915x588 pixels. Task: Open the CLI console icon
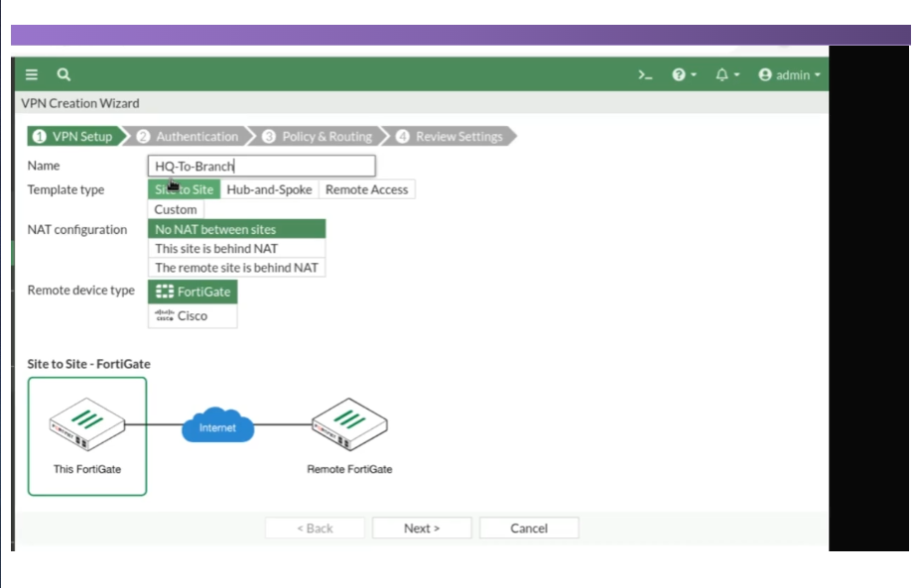coord(645,74)
